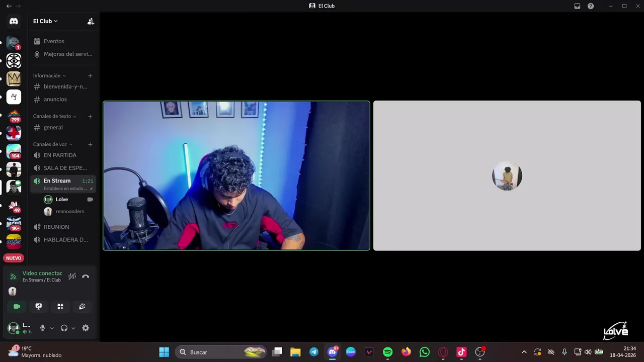Open Mejoras del servidor entry
Viewport: 644px width, 362px height.
click(x=63, y=54)
